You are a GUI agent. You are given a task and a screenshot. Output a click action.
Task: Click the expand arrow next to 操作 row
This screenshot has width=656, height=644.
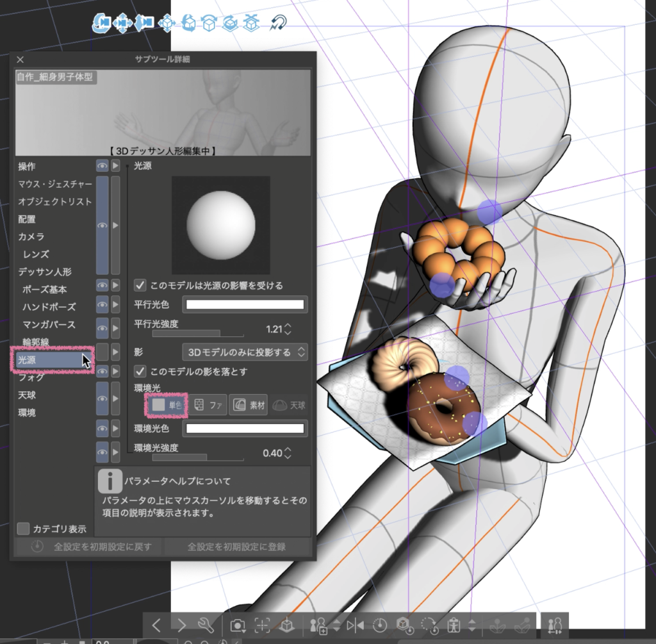(x=115, y=166)
